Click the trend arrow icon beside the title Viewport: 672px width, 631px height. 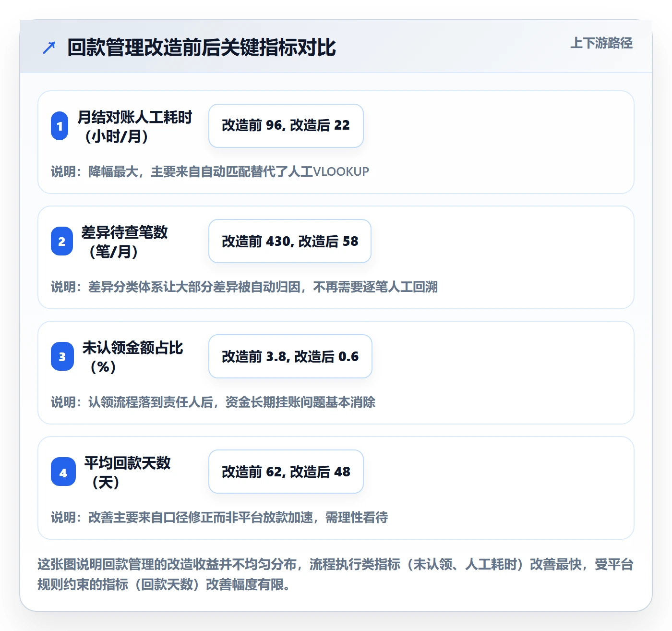click(x=49, y=48)
